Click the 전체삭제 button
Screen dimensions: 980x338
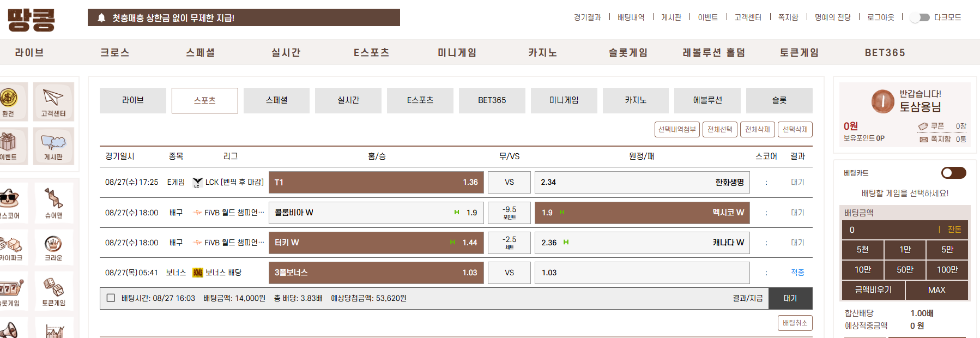click(x=758, y=129)
